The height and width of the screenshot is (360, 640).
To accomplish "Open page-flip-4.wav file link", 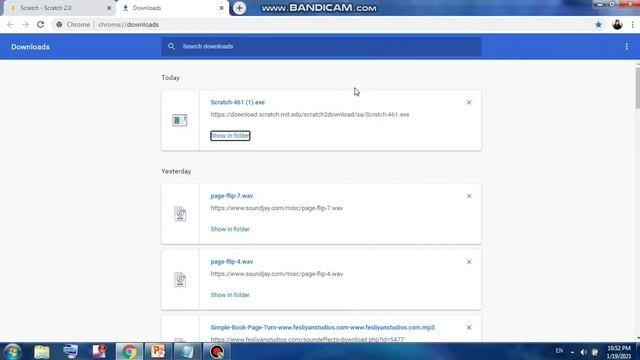I will click(x=232, y=262).
